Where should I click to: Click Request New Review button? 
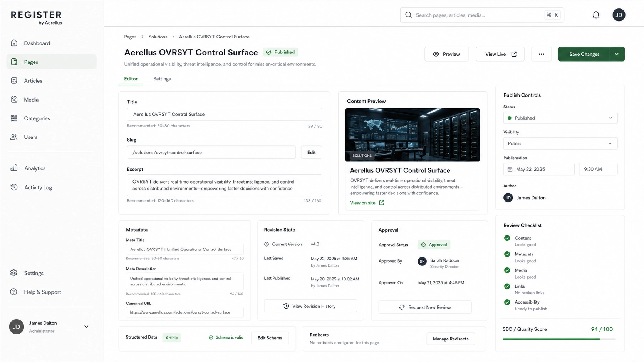pyautogui.click(x=425, y=307)
